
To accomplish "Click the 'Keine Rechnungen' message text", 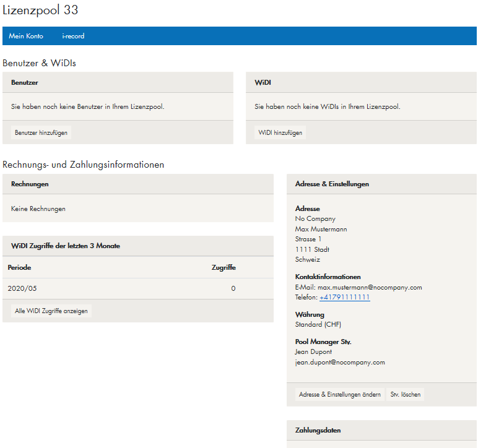I will point(38,209).
